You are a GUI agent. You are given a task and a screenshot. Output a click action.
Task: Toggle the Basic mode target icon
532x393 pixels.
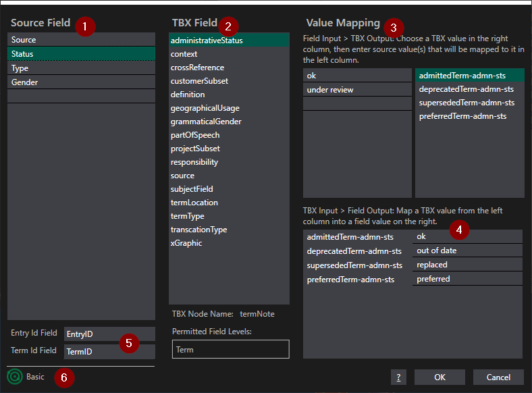click(15, 377)
